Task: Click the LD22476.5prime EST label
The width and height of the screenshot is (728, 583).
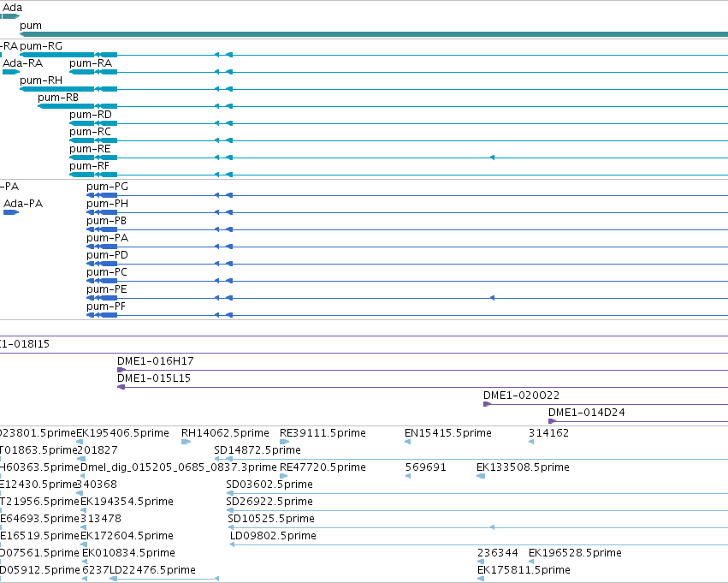Action: tap(152, 570)
